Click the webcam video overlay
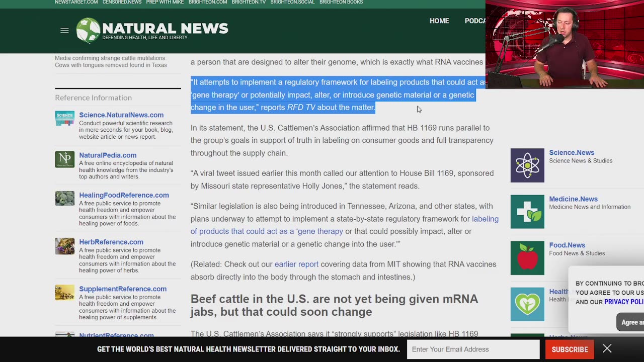 (565, 44)
